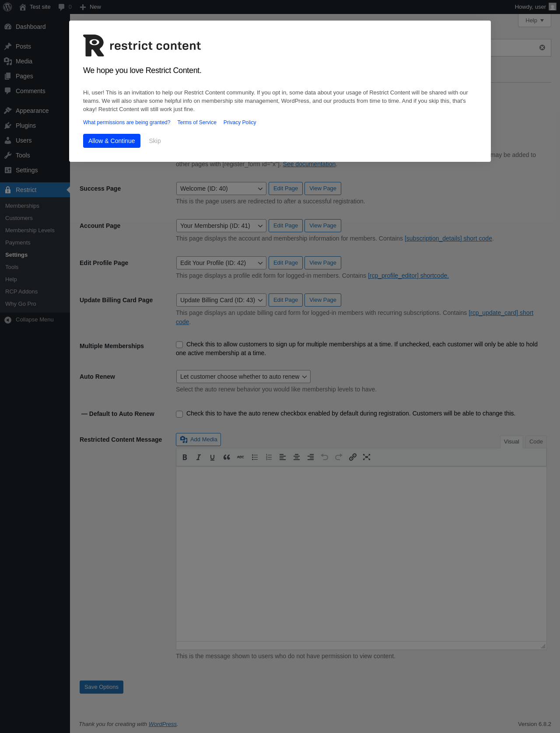
Task: Open the Edit Profile Page dropdown
Action: [x=221, y=263]
